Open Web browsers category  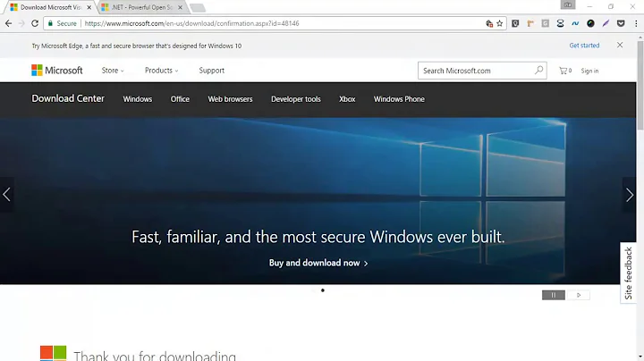pyautogui.click(x=230, y=99)
